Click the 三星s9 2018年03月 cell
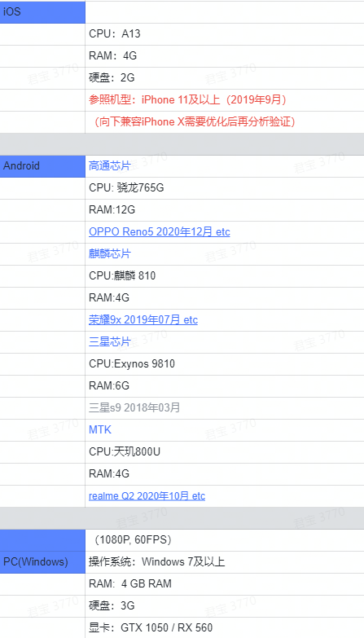Viewport: 364px width, 638px height. click(x=225, y=408)
